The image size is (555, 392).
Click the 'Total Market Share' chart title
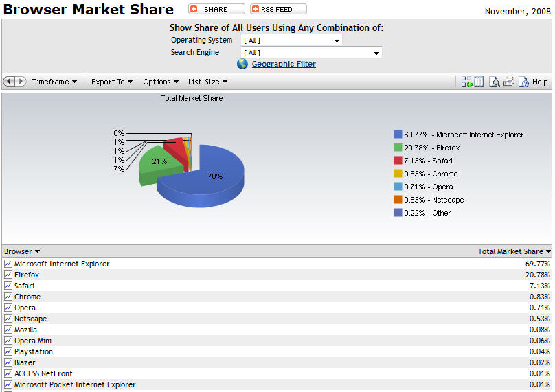(192, 98)
